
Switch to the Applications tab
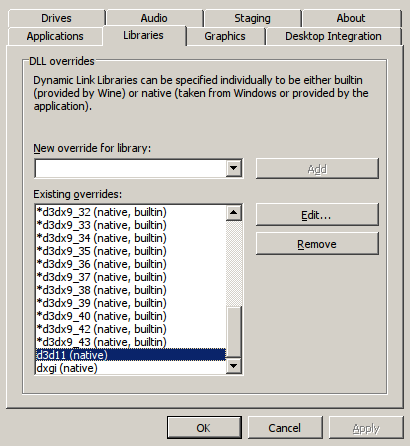[55, 36]
